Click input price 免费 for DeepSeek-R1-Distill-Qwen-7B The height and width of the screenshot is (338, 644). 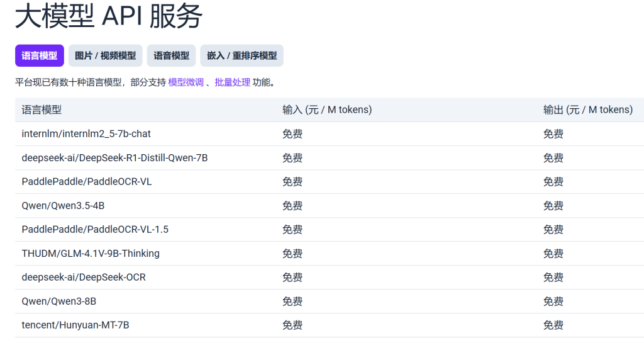tap(292, 158)
